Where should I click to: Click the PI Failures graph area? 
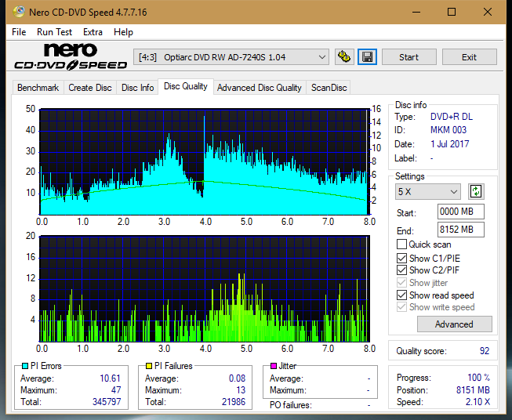click(x=205, y=289)
